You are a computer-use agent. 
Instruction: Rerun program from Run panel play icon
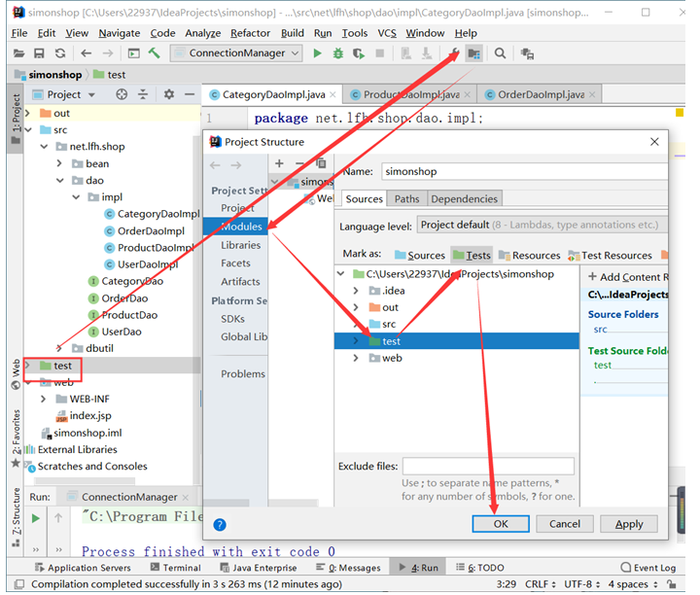coord(36,518)
